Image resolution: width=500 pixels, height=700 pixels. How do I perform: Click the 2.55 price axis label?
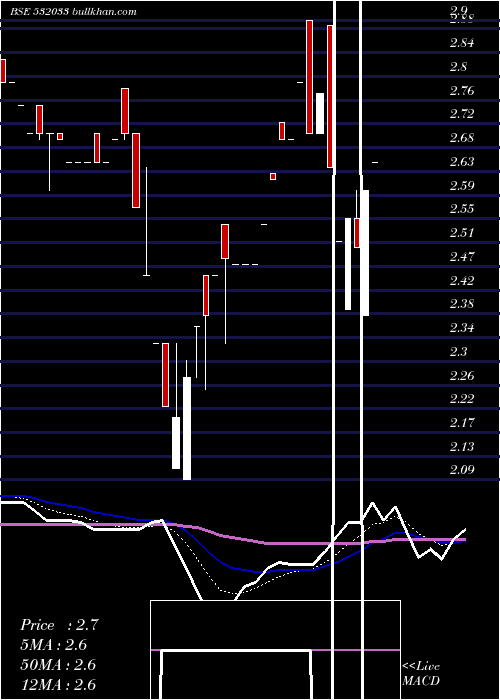(x=462, y=209)
